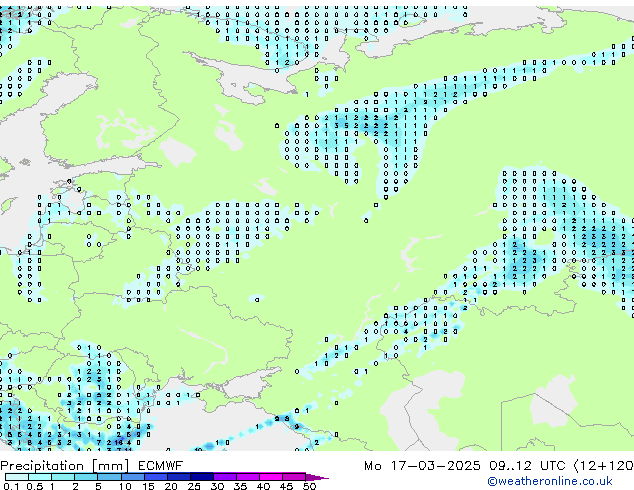Pick the 30–35 mm purple legend swatch
Screen dimensions: 634x490
225,477
